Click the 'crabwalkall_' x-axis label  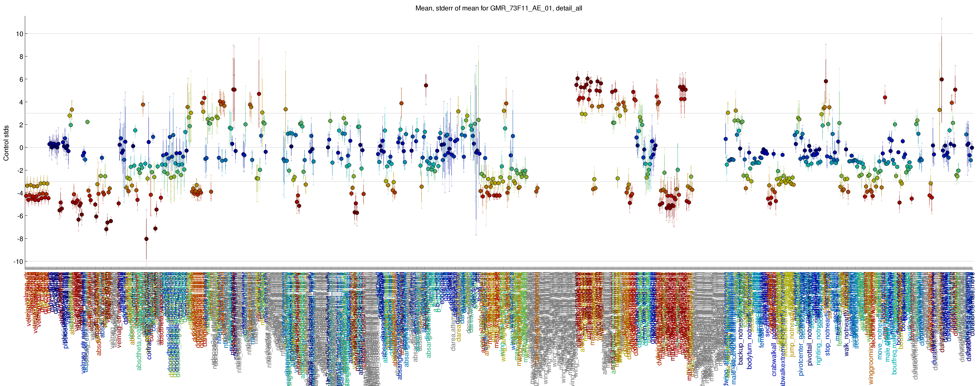coord(774,357)
